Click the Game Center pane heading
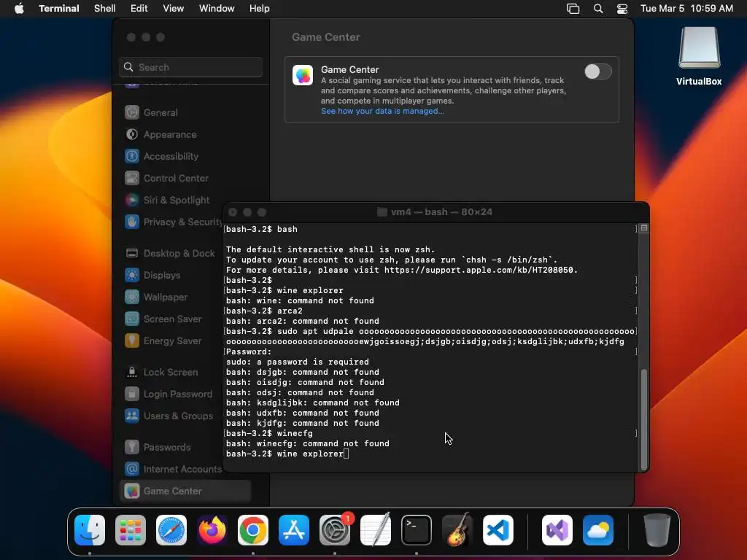Viewport: 747px width, 560px height. [326, 37]
